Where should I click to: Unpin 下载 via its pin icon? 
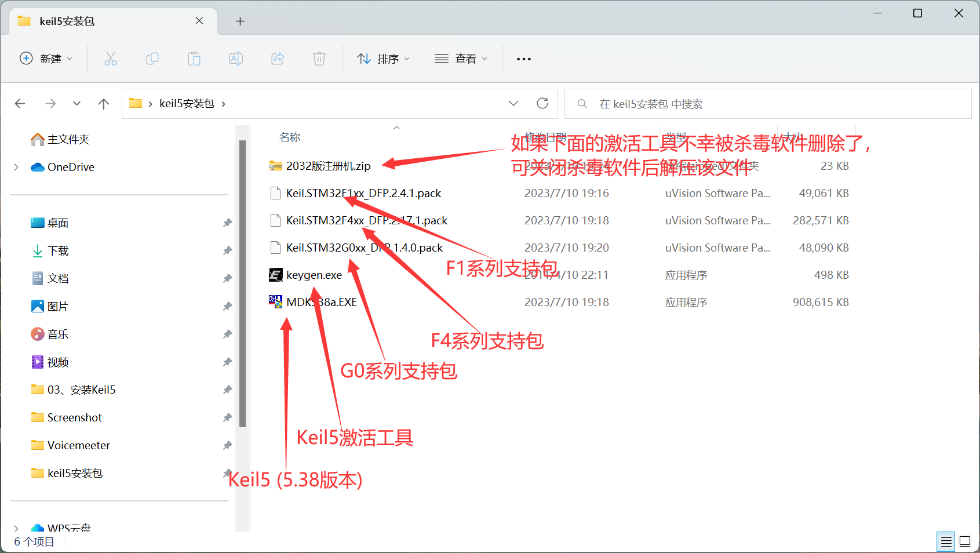(228, 251)
